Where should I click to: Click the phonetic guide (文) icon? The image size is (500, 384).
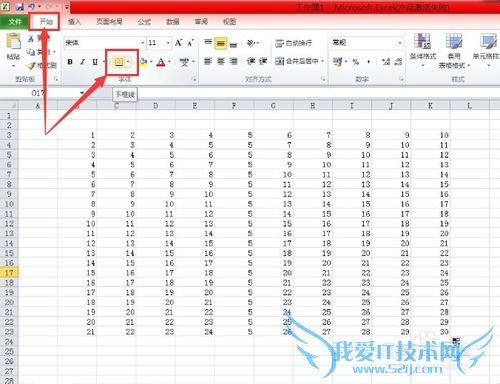pos(184,62)
